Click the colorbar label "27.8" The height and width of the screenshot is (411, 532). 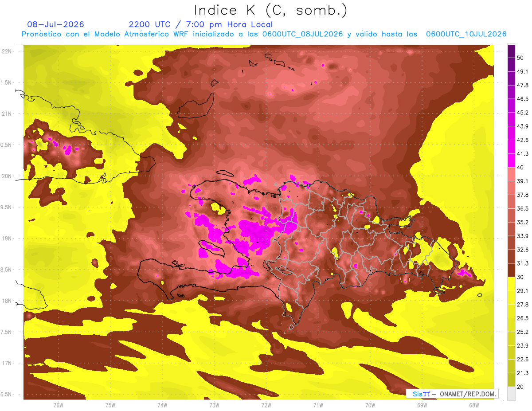(x=522, y=305)
